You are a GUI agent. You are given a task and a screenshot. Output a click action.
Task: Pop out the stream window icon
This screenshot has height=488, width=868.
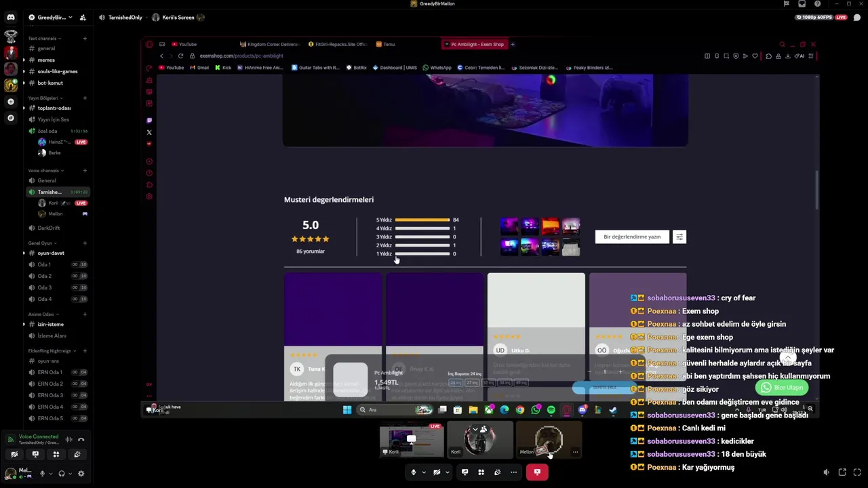842,472
